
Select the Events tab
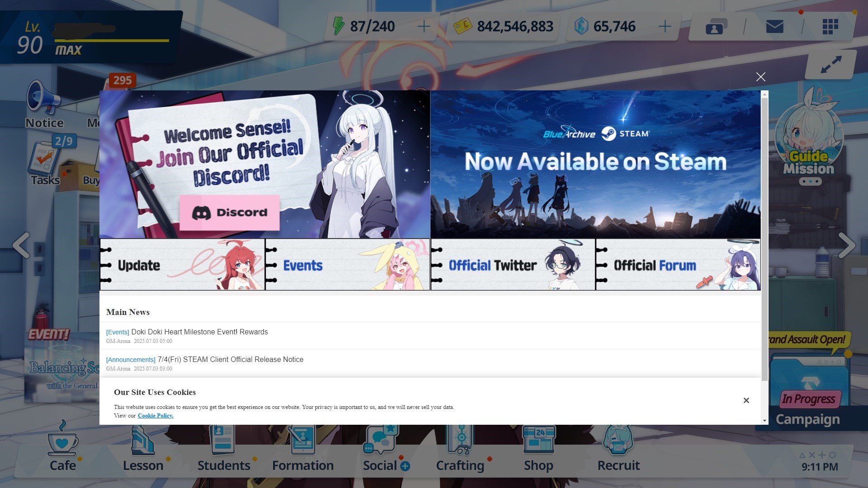pyautogui.click(x=347, y=265)
